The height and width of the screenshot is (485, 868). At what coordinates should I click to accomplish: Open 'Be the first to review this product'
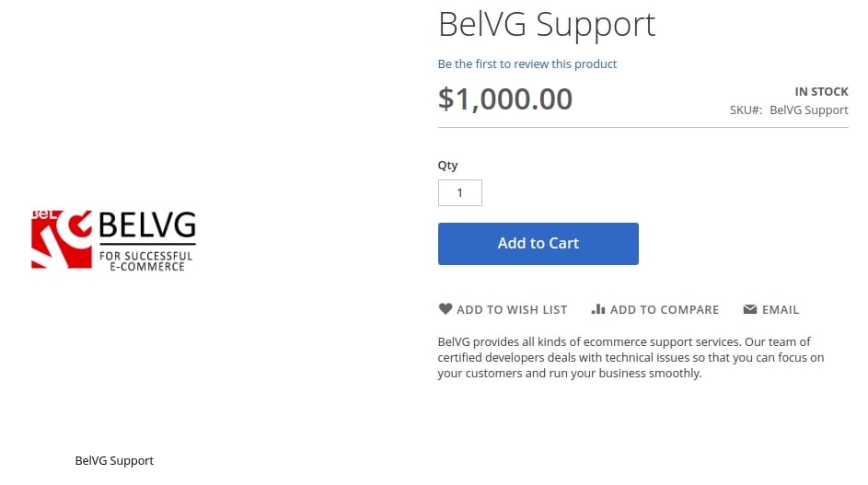click(x=527, y=64)
